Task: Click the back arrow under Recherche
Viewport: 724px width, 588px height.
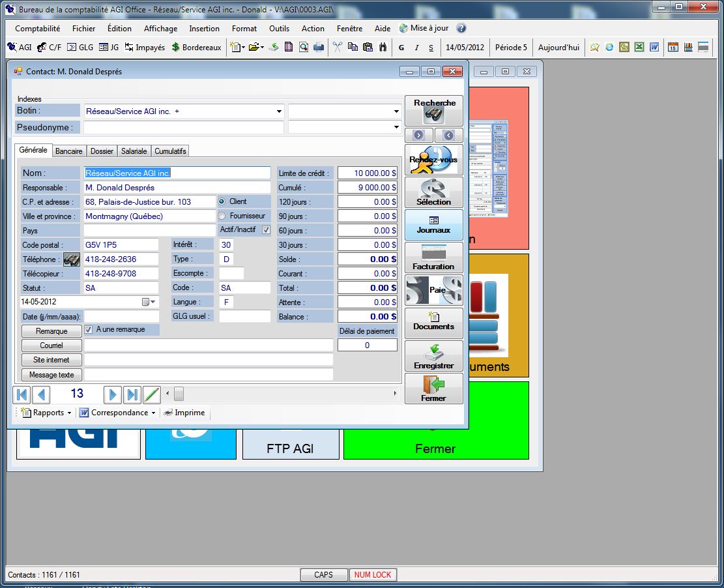Action: point(448,135)
